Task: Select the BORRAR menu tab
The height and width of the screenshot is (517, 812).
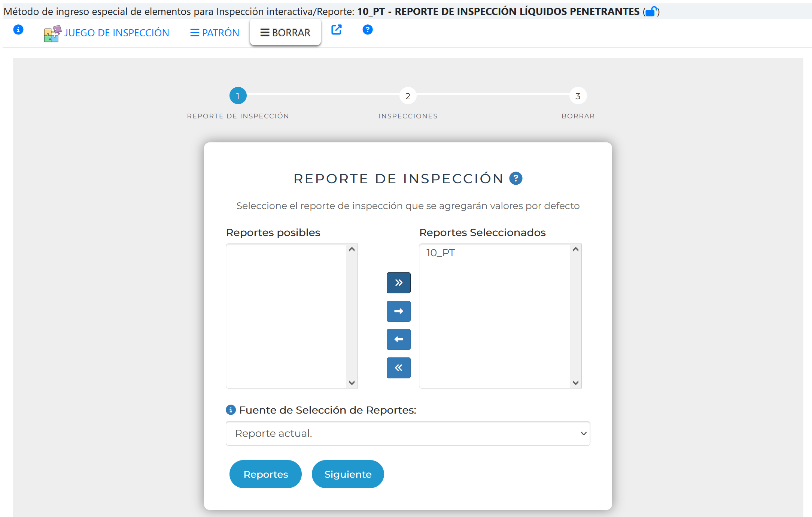Action: (285, 33)
